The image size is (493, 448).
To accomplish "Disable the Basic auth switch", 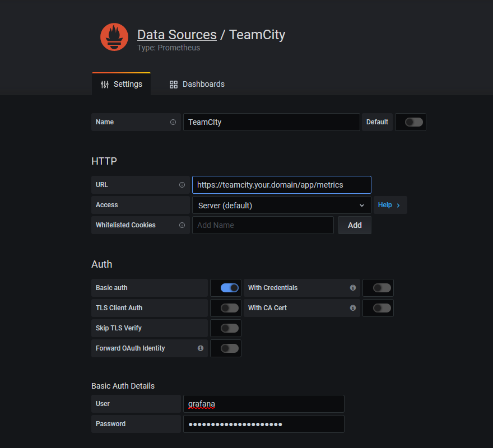I will 230,288.
